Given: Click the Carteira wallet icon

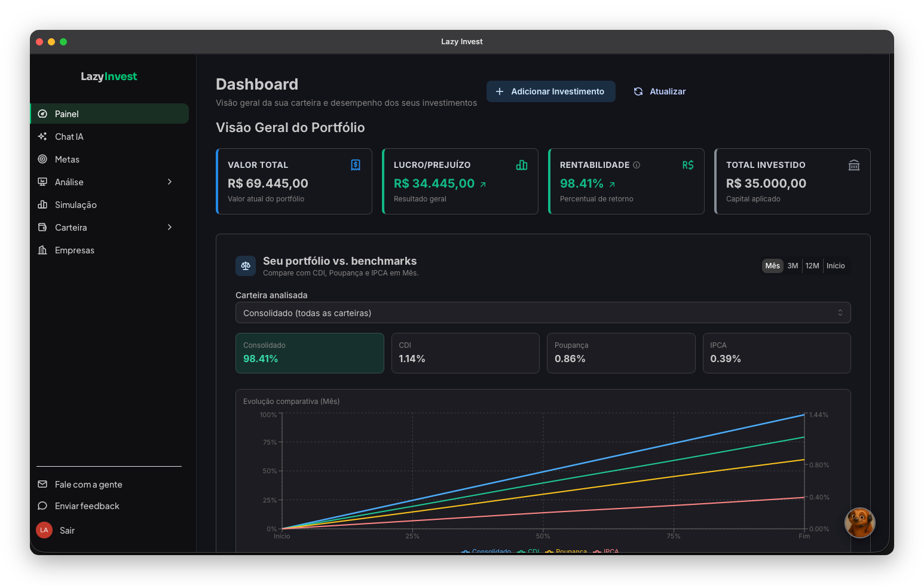Looking at the screenshot, I should click(x=42, y=227).
